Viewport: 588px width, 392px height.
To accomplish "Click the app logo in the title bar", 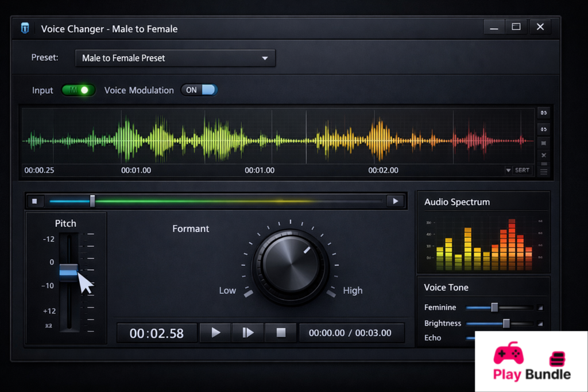I will click(x=25, y=28).
